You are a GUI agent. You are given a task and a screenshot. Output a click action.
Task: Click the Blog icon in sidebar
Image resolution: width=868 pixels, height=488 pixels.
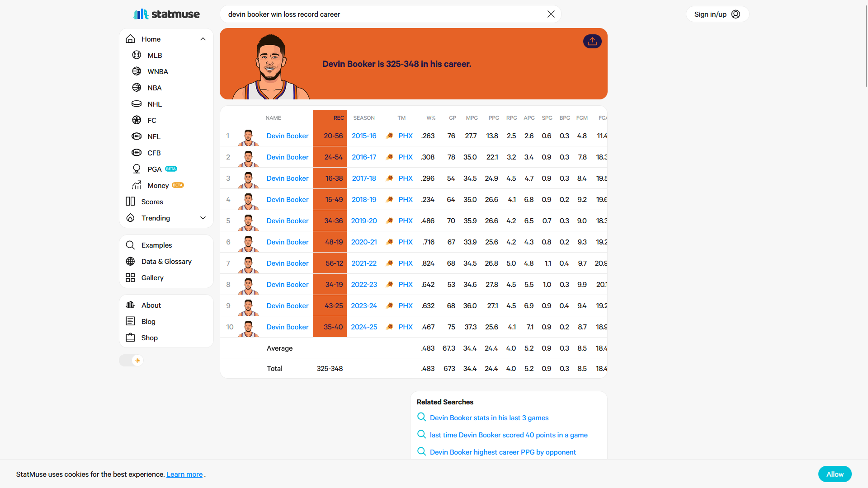(130, 321)
